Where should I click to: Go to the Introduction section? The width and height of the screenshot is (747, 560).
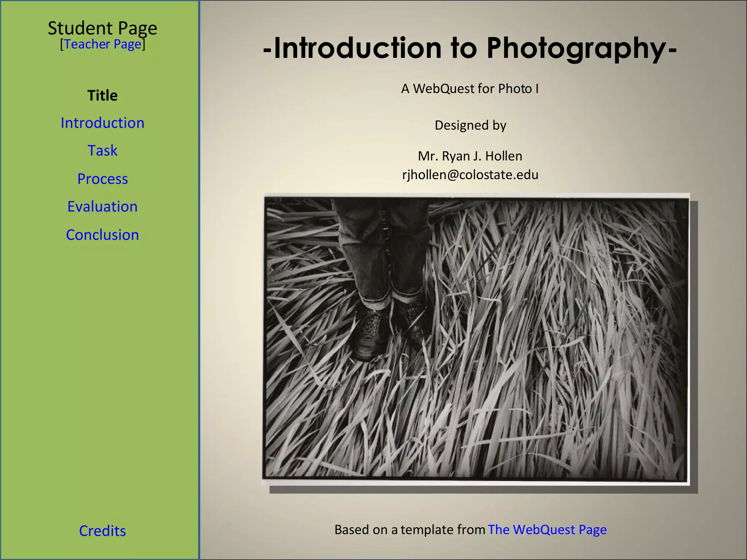coord(102,123)
